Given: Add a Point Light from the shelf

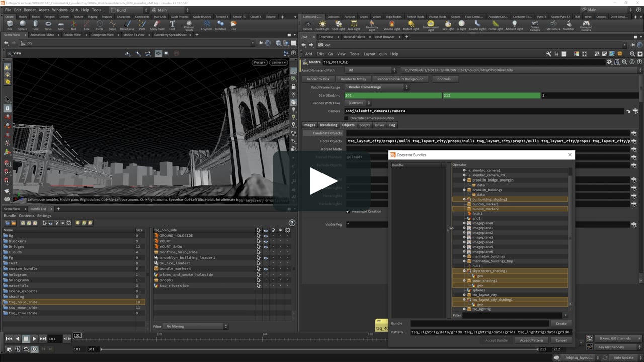Looking at the screenshot, I should point(322,25).
